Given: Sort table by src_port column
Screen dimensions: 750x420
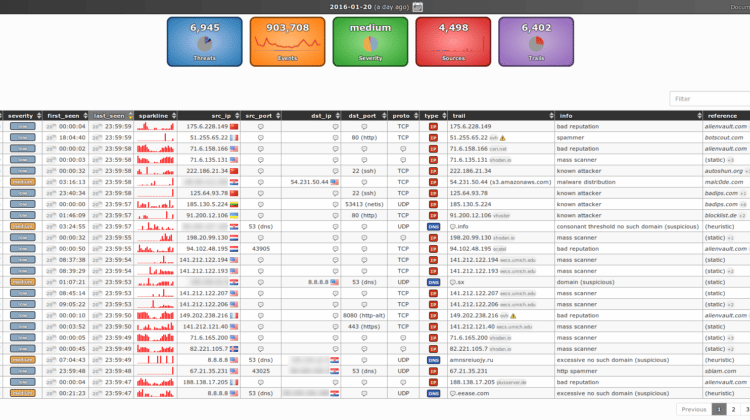Looking at the screenshot, I should point(261,116).
